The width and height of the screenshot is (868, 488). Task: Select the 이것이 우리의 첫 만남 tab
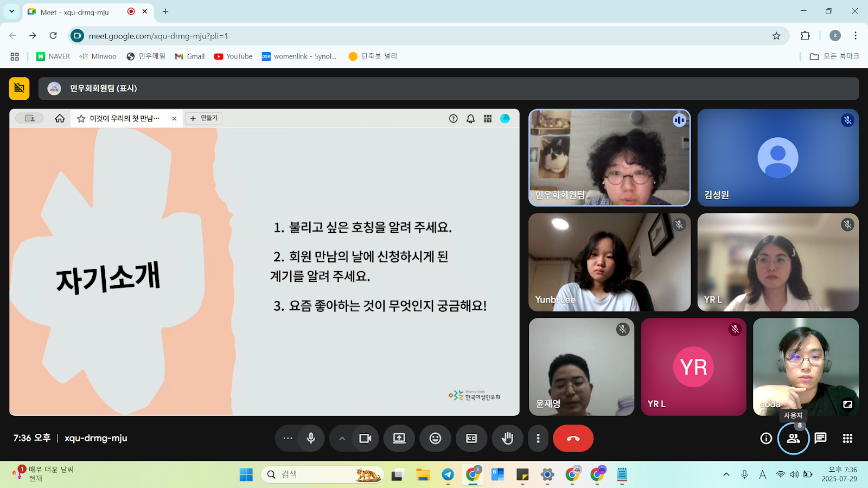click(x=125, y=118)
